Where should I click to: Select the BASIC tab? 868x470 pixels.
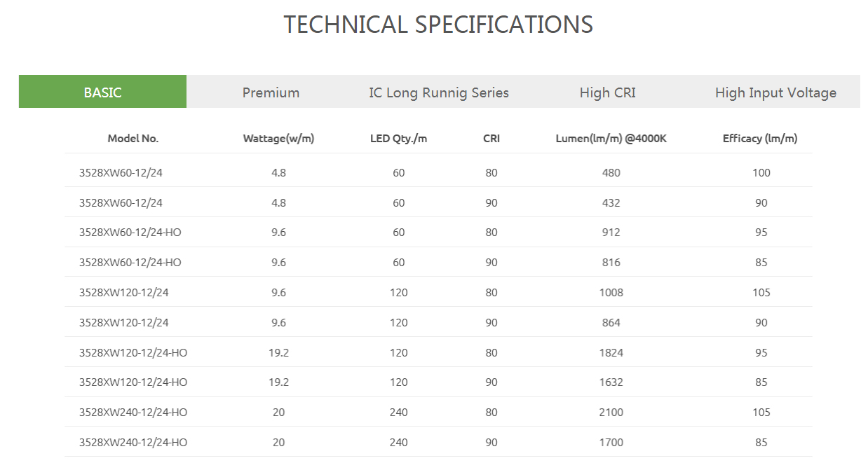pyautogui.click(x=102, y=92)
